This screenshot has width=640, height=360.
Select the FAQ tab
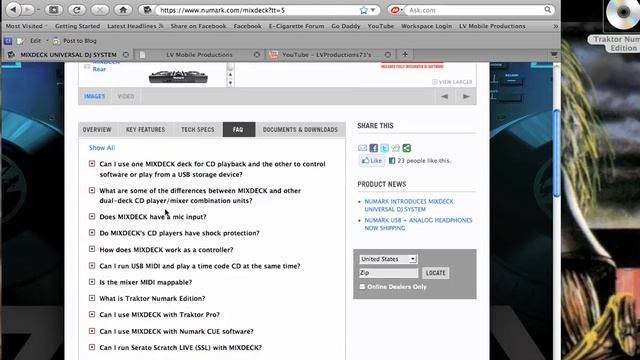(x=239, y=129)
